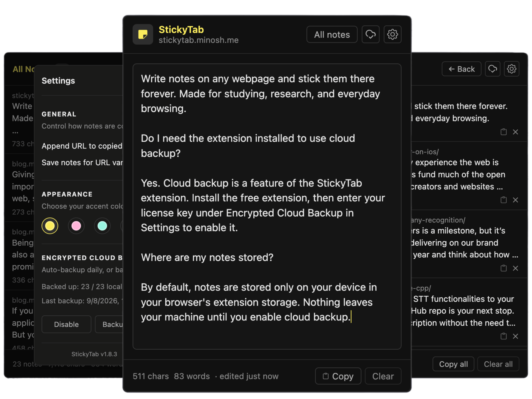Click '83 words' counter in footer
Image resolution: width=532 pixels, height=399 pixels.
coord(192,376)
